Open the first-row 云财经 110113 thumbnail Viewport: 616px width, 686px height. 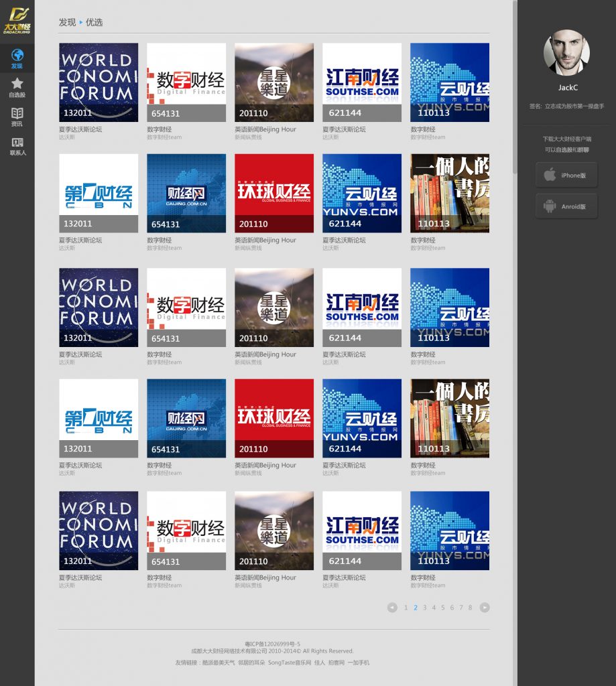450,82
